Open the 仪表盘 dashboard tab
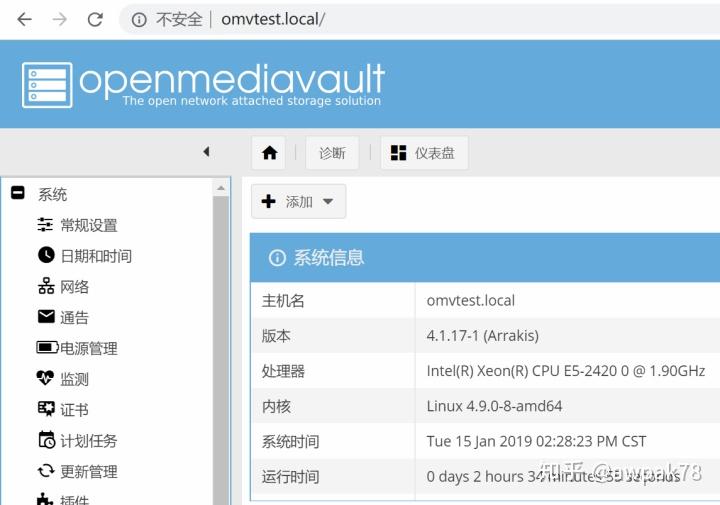This screenshot has width=720, height=505. point(424,153)
